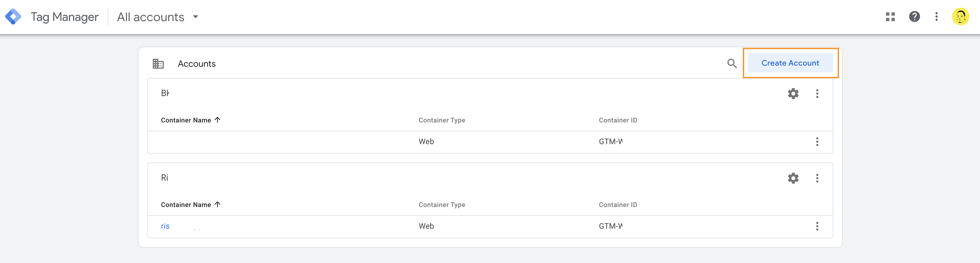
Task: Sort second table by Container Name
Action: [x=191, y=205]
